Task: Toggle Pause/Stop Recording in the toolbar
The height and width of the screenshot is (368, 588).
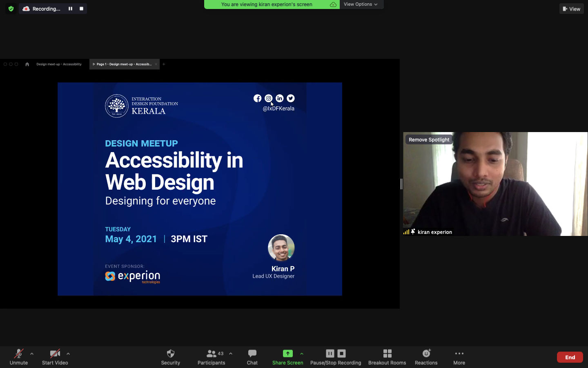Action: [x=335, y=357]
